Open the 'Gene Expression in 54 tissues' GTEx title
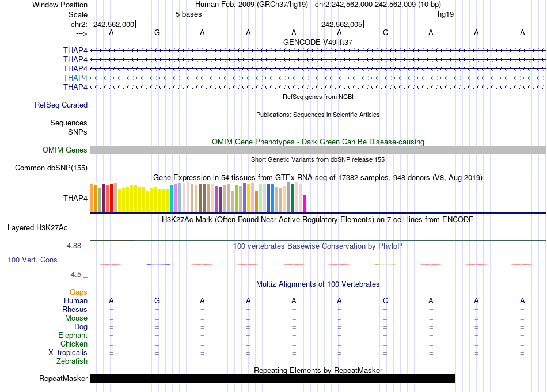This screenshot has height=392, width=547. click(x=318, y=177)
